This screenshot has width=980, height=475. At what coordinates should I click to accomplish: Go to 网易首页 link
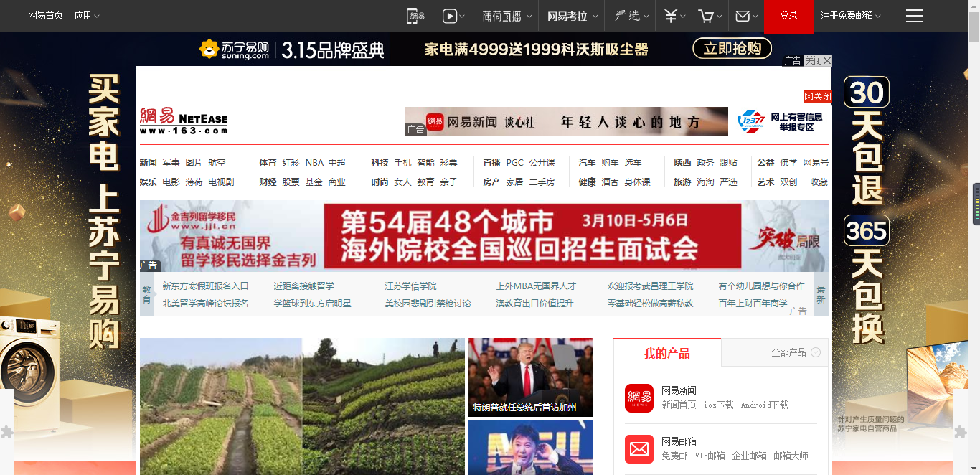(45, 16)
